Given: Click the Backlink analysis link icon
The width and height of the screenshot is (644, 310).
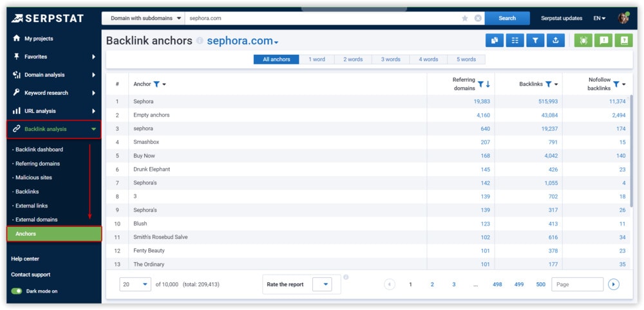Looking at the screenshot, I should 17,129.
